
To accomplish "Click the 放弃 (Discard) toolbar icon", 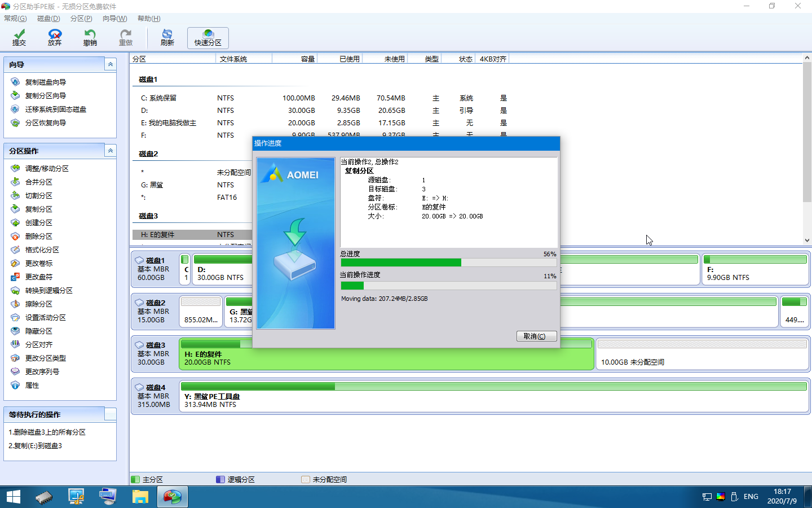I will point(55,38).
